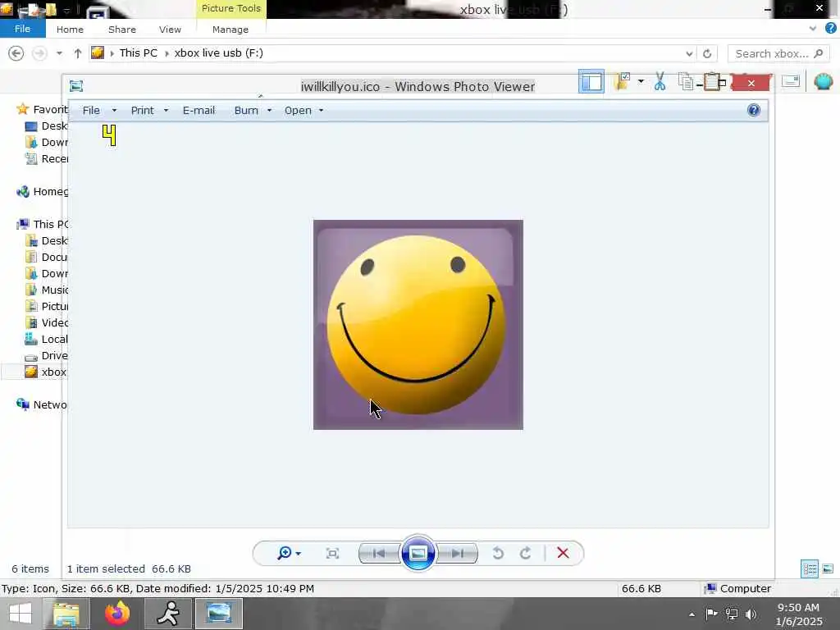Click the Rename icon in Explorer ribbon
Image resolution: width=840 pixels, height=630 pixels.
click(x=791, y=81)
